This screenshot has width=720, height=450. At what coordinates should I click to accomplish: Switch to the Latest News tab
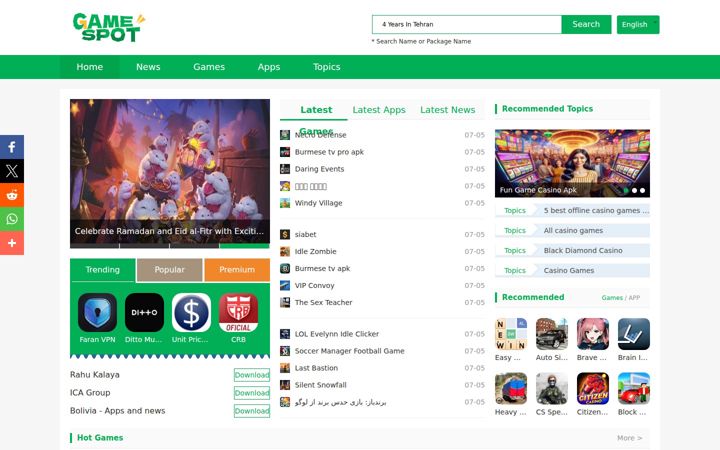point(447,110)
